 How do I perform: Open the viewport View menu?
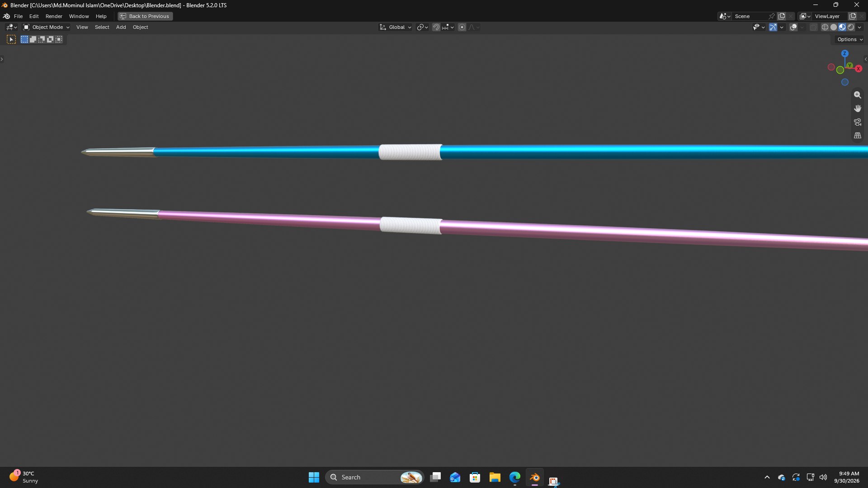pyautogui.click(x=82, y=28)
